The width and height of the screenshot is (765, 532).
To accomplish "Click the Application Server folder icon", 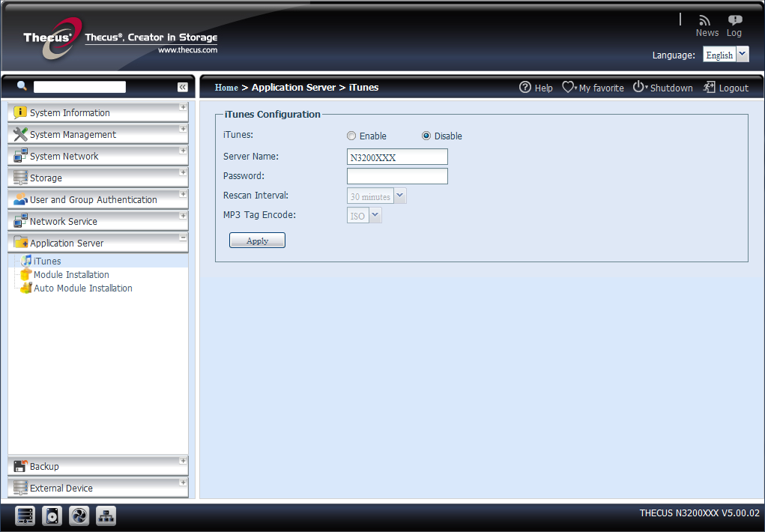I will tap(21, 243).
